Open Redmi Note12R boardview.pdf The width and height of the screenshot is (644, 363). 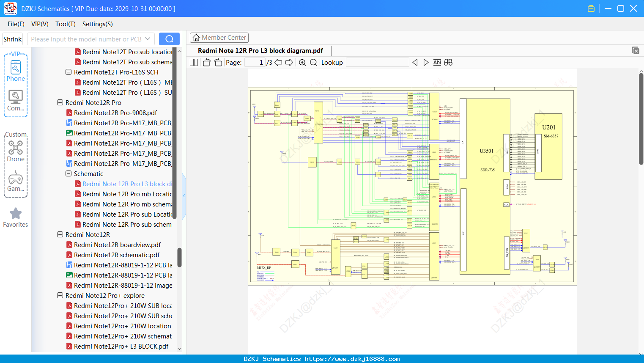point(113,245)
